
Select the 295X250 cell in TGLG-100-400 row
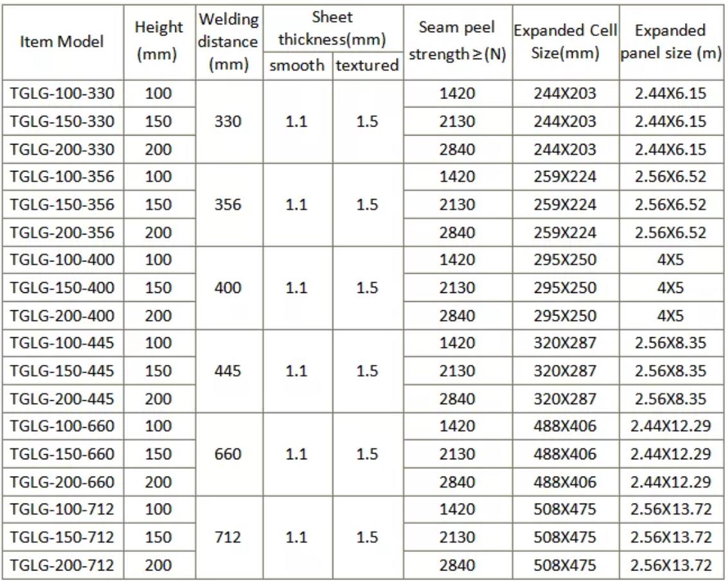tap(566, 260)
